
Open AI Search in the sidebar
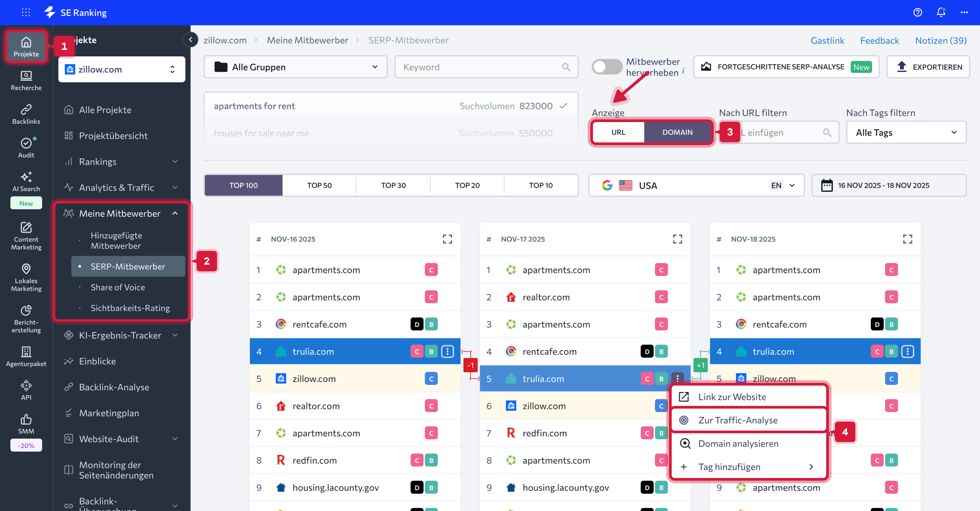26,181
